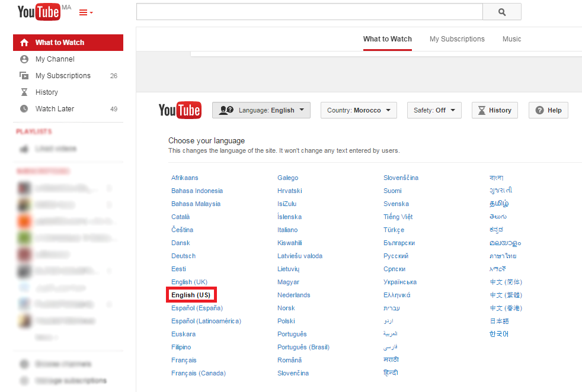Select What to Watch in the sidebar

(x=68, y=43)
